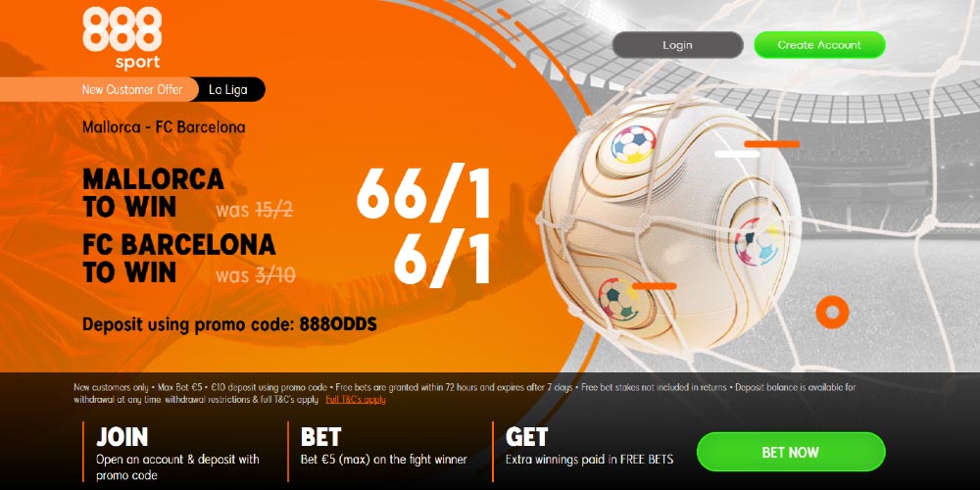Click the Login button
Screen dimensions: 980x490
pos(677,45)
